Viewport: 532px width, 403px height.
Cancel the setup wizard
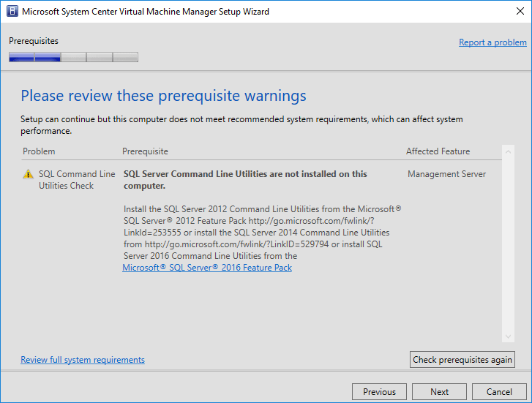pos(499,391)
